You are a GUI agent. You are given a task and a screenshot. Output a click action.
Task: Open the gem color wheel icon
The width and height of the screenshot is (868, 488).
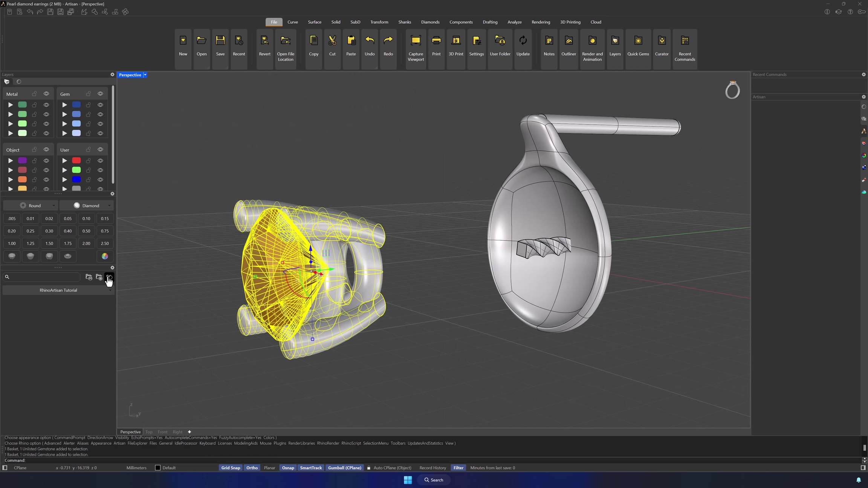105,256
